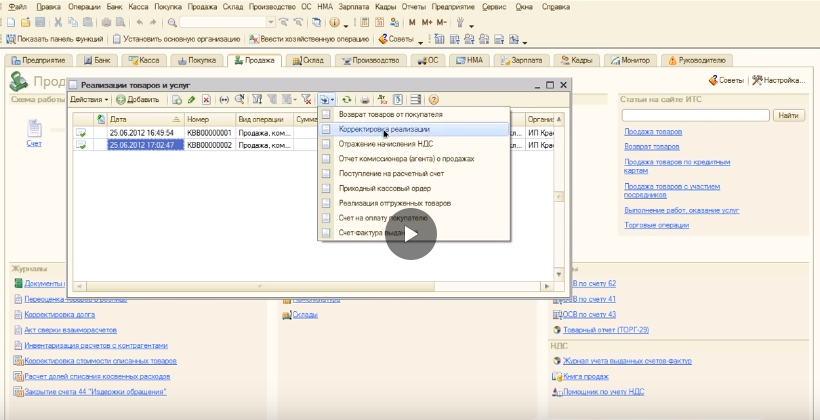Open help with the orange question icon

tap(433, 100)
